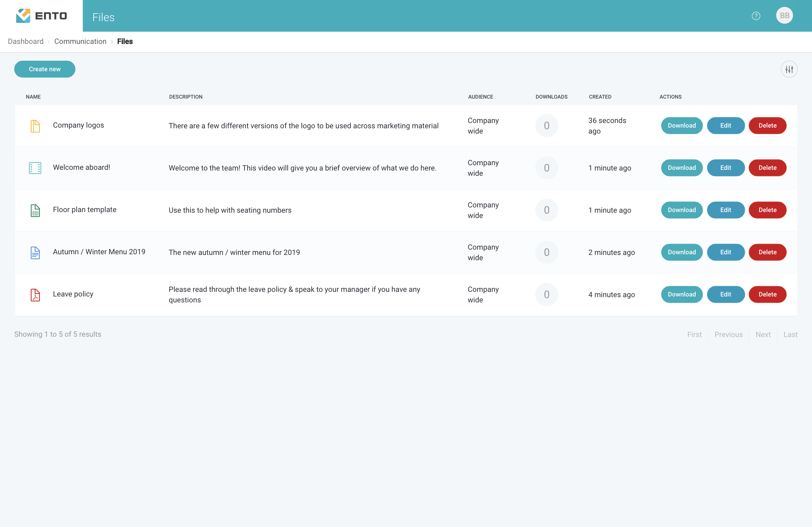The image size is (812, 527).
Task: Click 'Use this to help with seating numbers' description
Action: [x=230, y=210]
